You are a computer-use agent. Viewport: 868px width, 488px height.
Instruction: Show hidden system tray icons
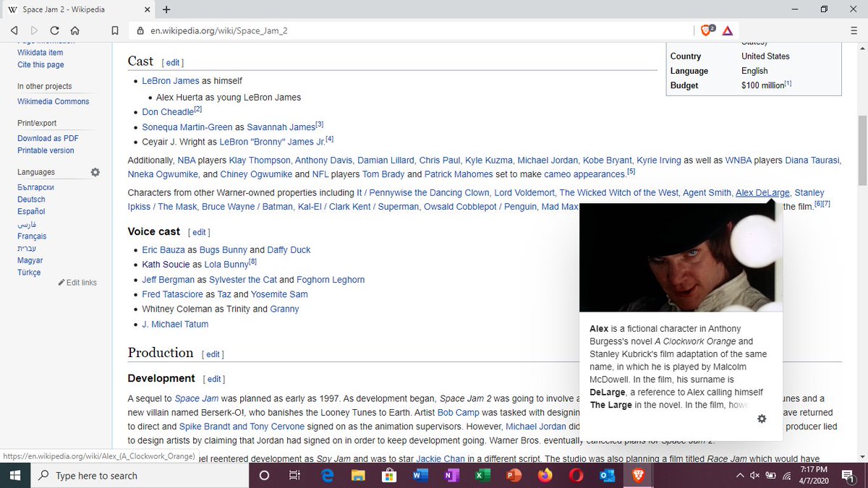(x=739, y=475)
